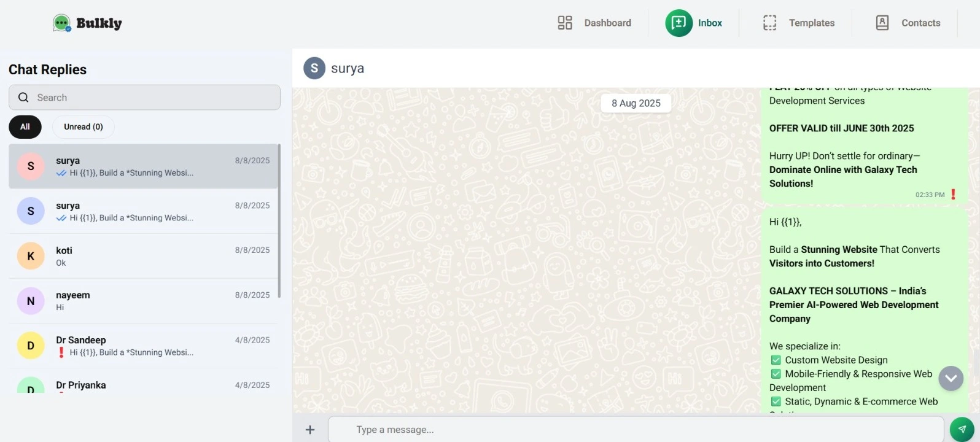Open the Templates tab
The height and width of the screenshot is (442, 980).
pos(798,23)
